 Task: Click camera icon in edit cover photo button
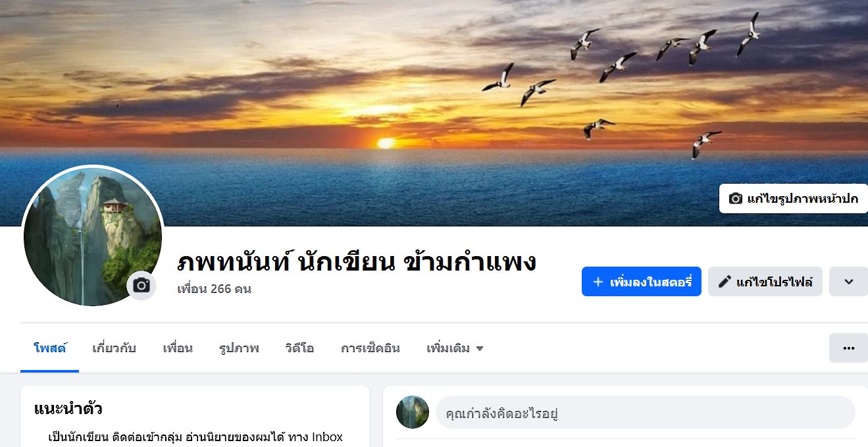tap(736, 199)
